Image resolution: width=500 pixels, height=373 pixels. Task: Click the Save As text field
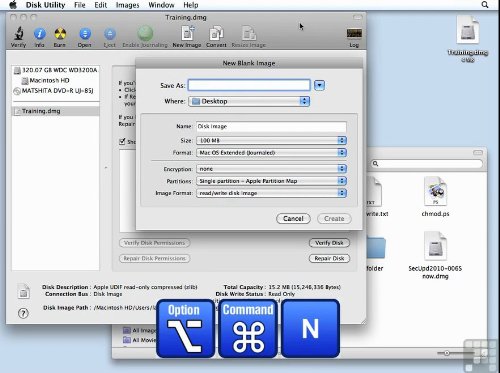coord(249,85)
